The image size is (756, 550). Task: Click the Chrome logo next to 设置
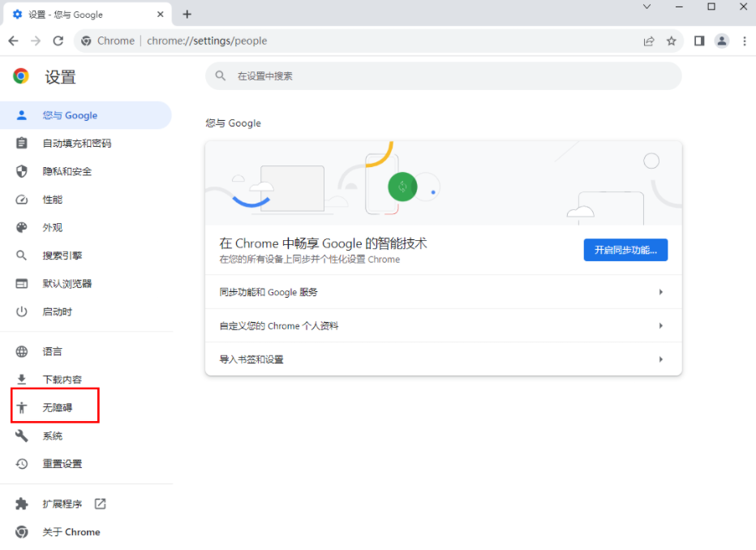coord(21,76)
